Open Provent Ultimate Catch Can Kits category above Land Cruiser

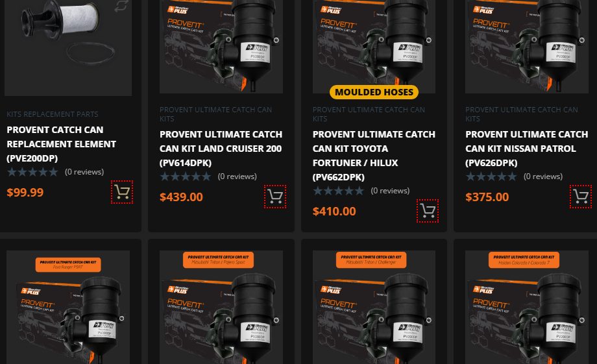coord(216,114)
